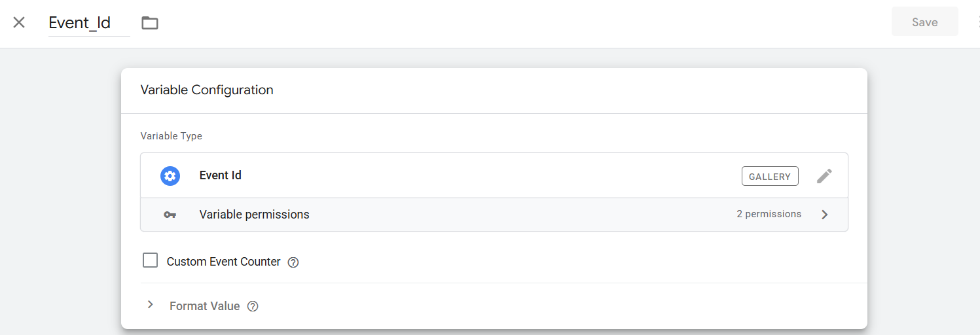The height and width of the screenshot is (335, 980).
Task: Show help for Format Value
Action: [x=253, y=306]
